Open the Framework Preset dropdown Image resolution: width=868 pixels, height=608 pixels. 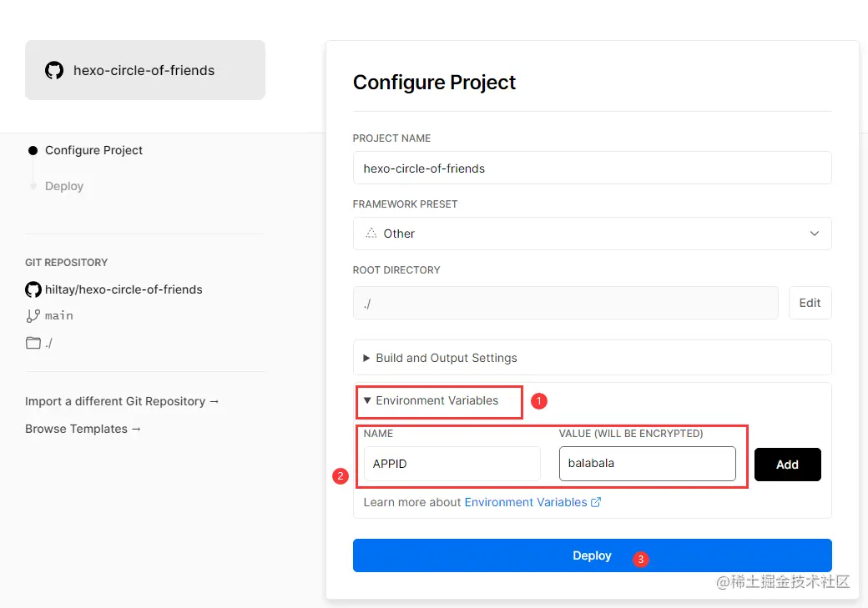point(592,234)
